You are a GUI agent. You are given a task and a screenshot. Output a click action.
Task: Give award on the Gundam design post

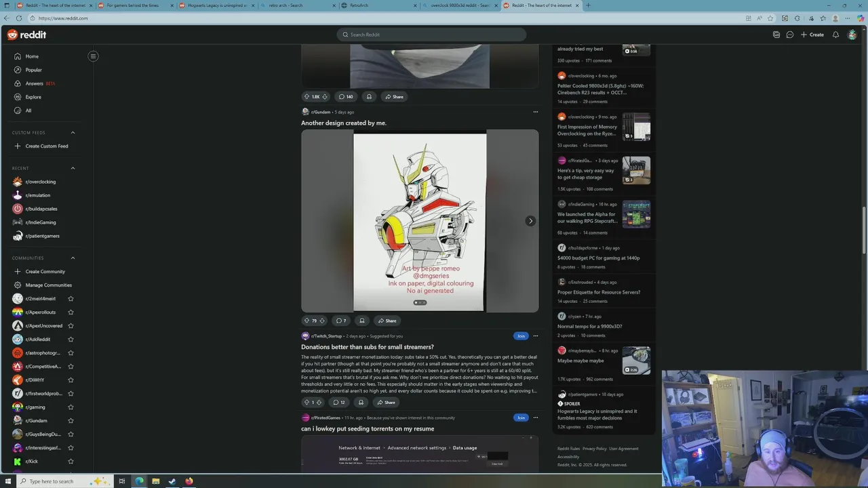[361, 321]
